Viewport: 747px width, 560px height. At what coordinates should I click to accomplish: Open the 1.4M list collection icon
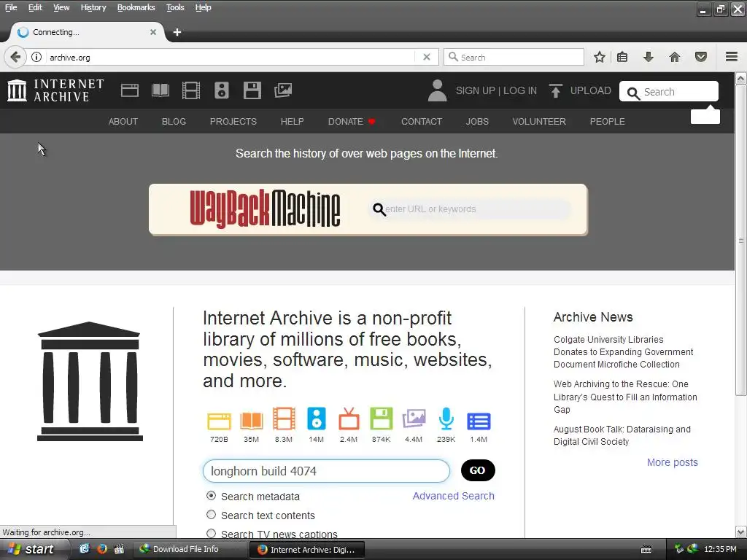479,421
